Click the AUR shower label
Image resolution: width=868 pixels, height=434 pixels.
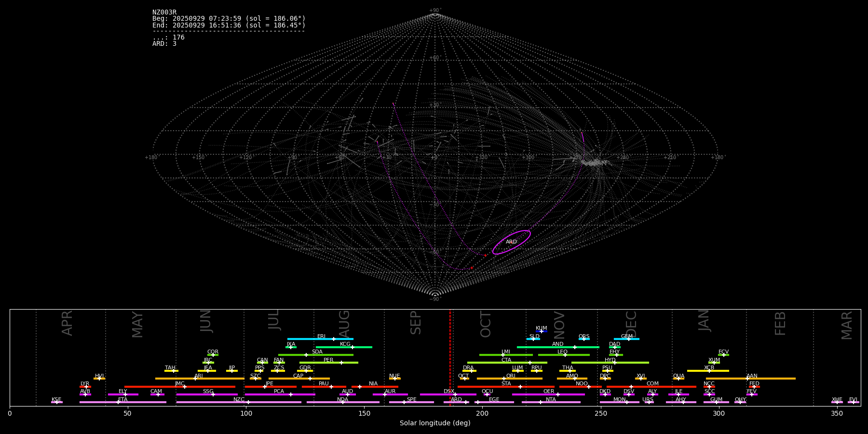coord(390,392)
